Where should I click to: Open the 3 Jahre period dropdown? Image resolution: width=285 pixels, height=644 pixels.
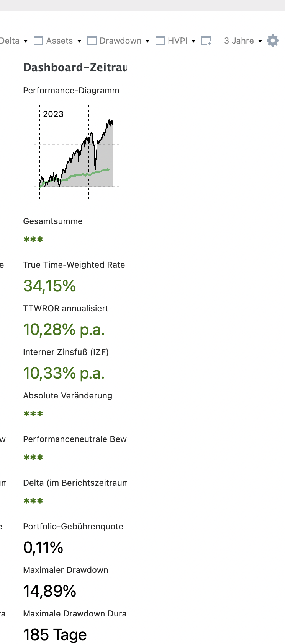click(x=243, y=41)
